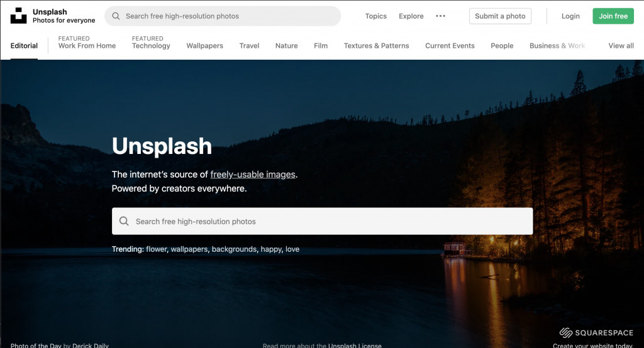Click trending term backgrounds
Screen dimensions: 644x348
[234, 249]
